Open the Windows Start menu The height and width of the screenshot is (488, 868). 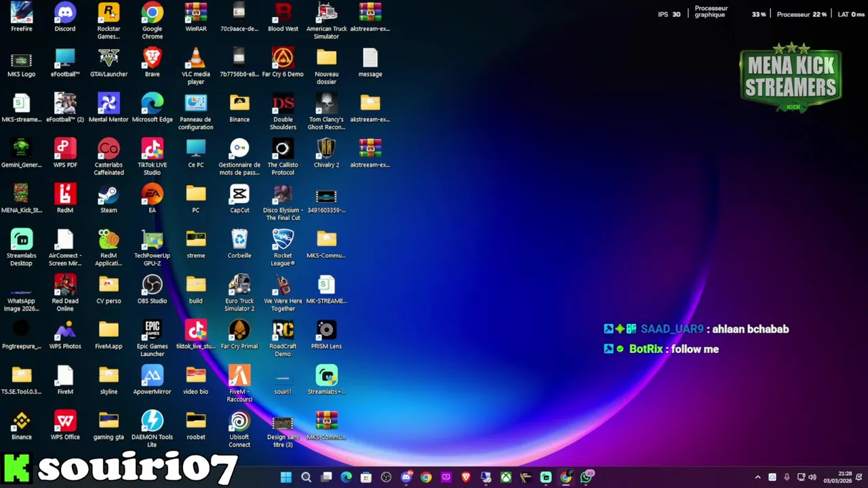coord(286,477)
